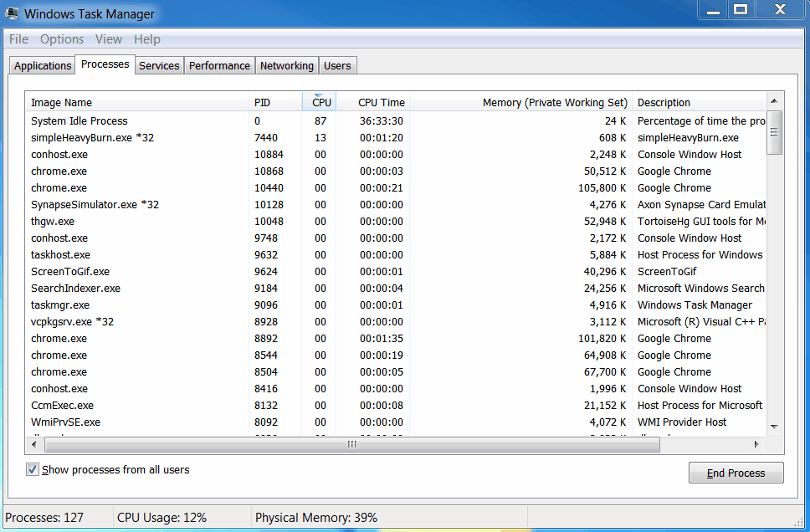Screen dimensions: 810x532
Task: Switch to the Applications tab
Action: (x=42, y=64)
